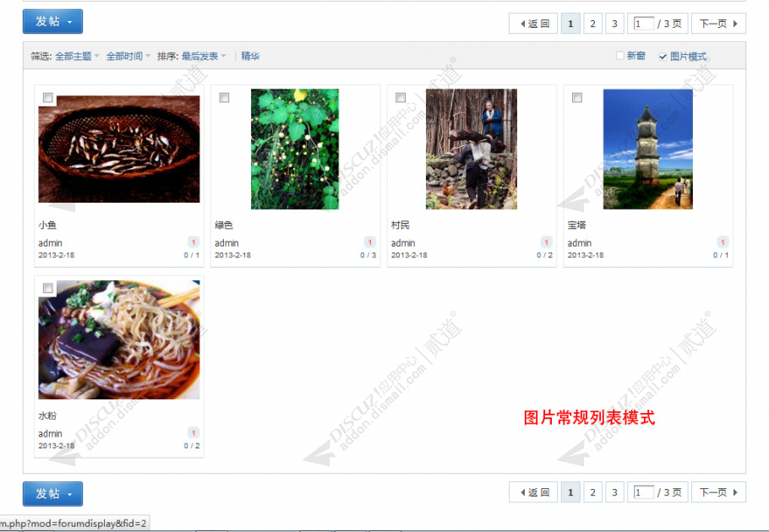This screenshot has height=532, width=769.
Task: Go to next page via bottom 下一页
Action: click(718, 492)
